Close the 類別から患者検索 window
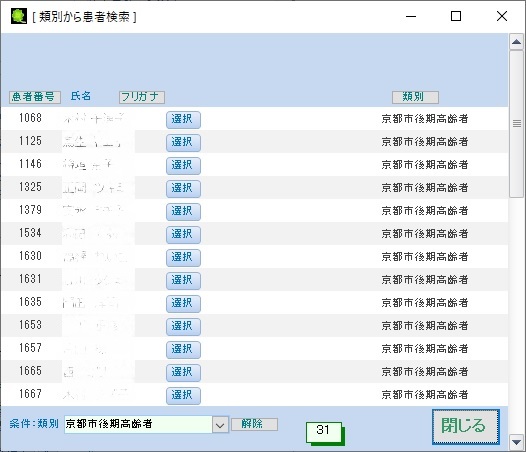This screenshot has height=452, width=526. tap(502, 16)
